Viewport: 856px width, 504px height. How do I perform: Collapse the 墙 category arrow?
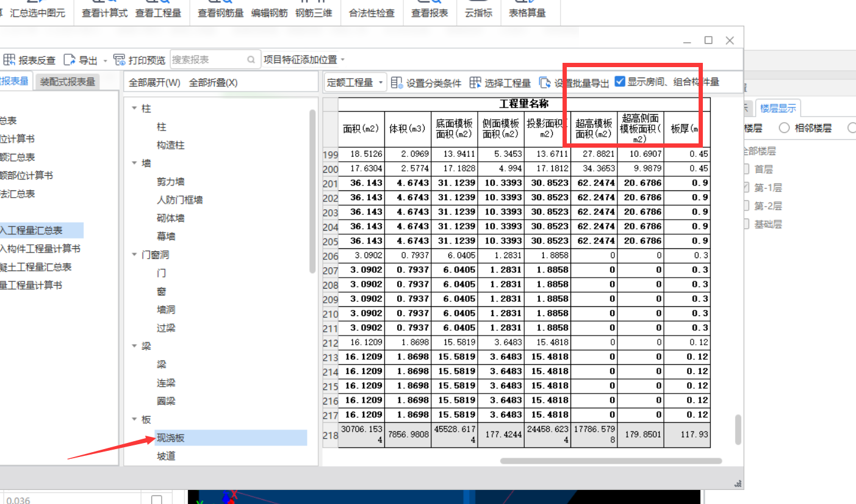pos(134,164)
